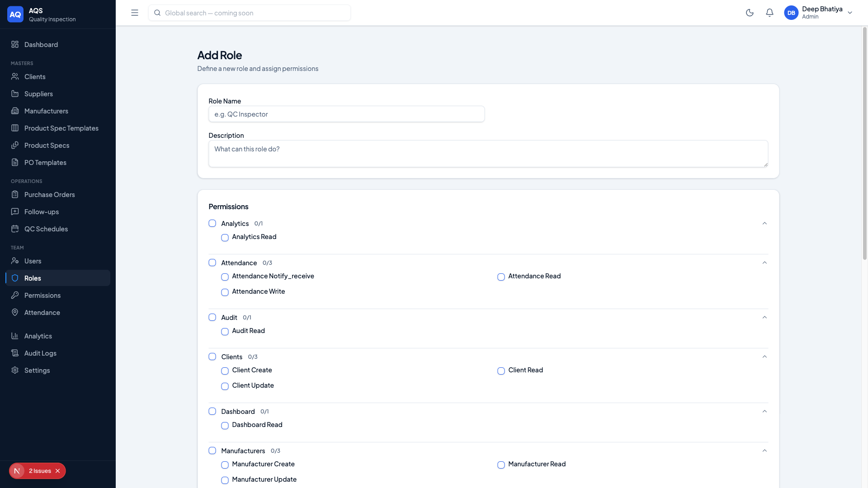
Task: Tick the Client Create checkbox
Action: tap(225, 371)
